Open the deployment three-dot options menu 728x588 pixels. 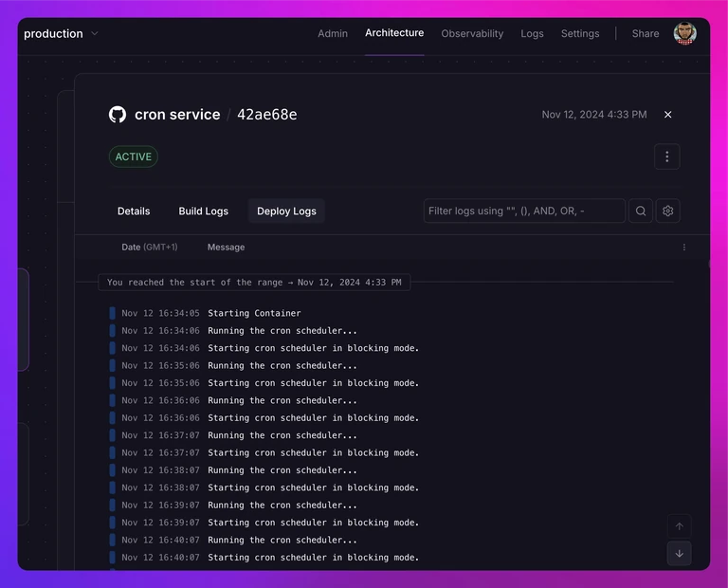tap(667, 156)
